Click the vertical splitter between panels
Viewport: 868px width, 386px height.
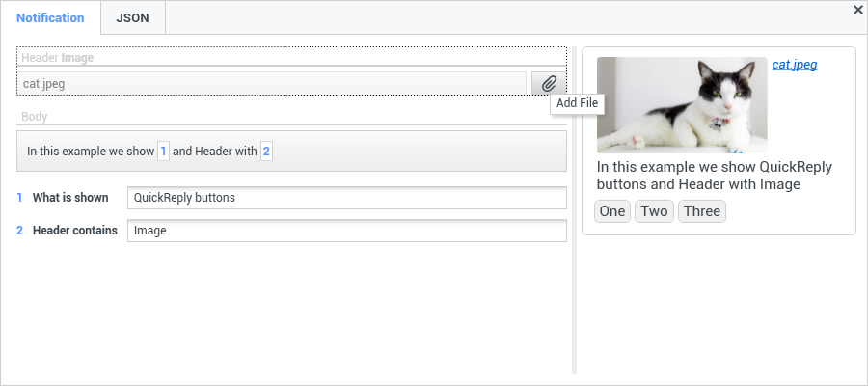click(x=574, y=210)
